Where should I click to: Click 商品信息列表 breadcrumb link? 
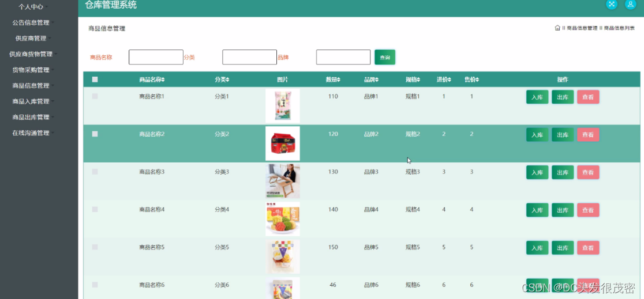[619, 28]
